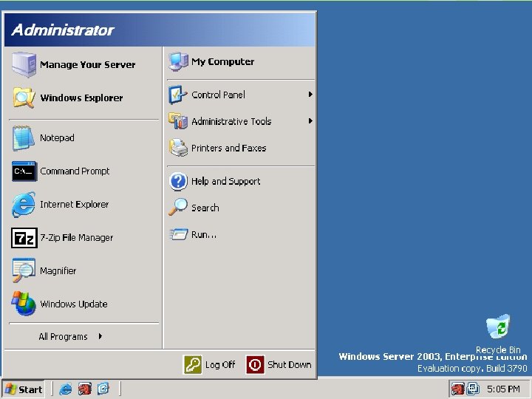The width and height of the screenshot is (532, 399).
Task: Choose the Internet Explorer text label
Action: click(75, 204)
